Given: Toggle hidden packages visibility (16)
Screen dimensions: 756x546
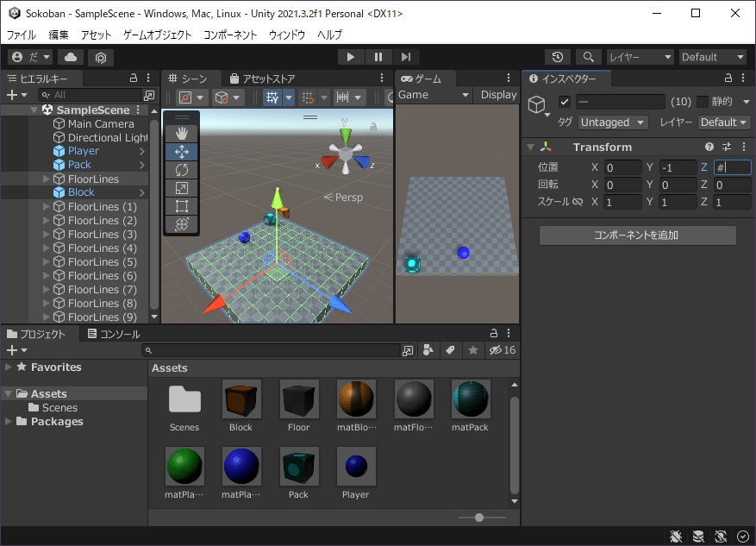Looking at the screenshot, I should [x=503, y=350].
